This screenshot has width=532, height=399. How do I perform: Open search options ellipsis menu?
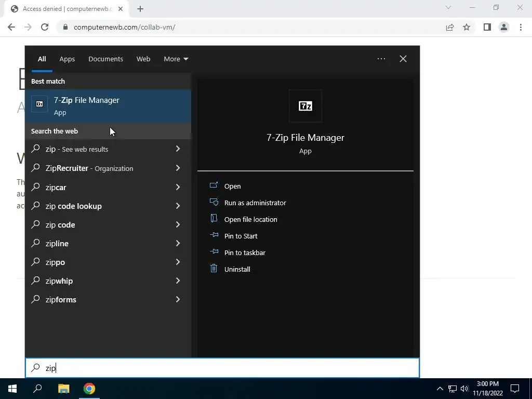point(381,59)
